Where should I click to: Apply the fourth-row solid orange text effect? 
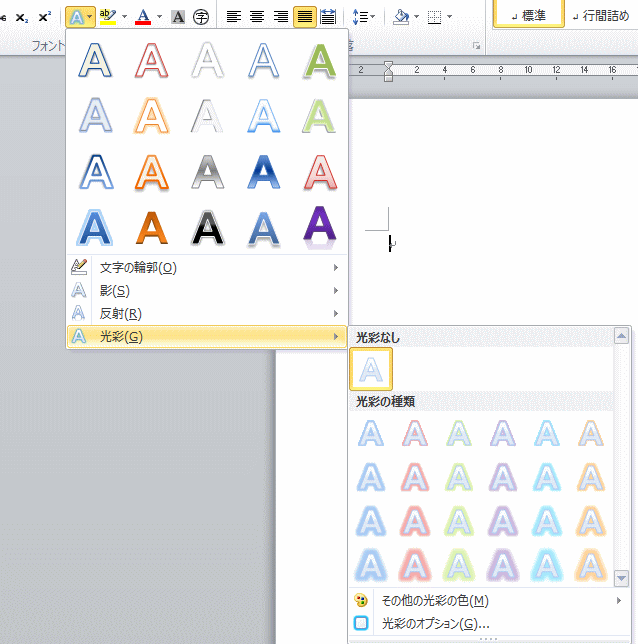pyautogui.click(x=152, y=228)
